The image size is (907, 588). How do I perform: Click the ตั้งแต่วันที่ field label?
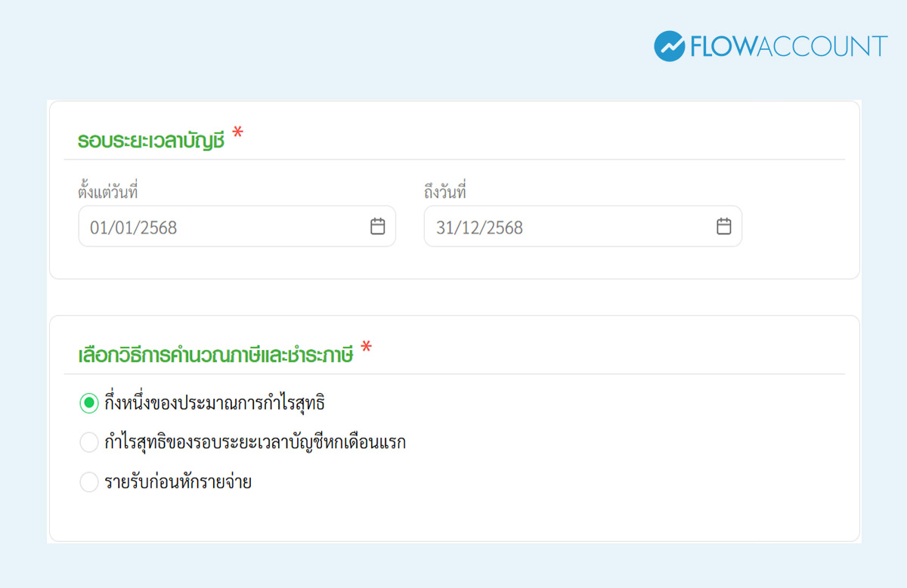coord(108,192)
